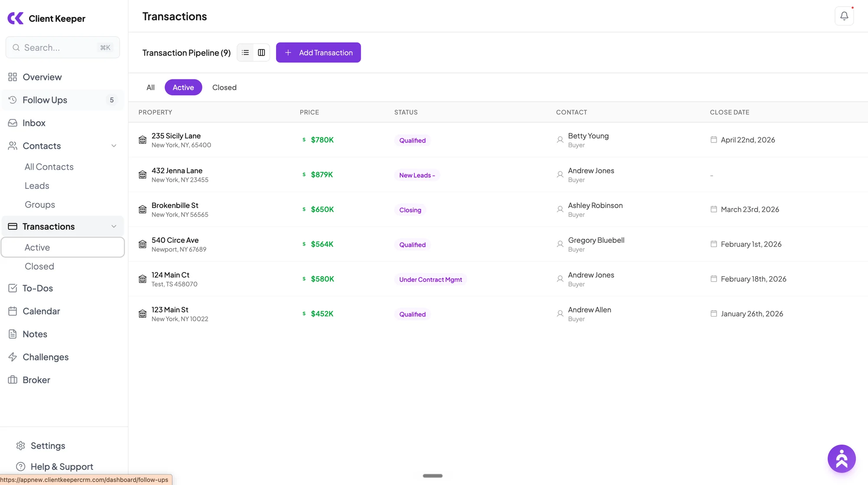This screenshot has height=485, width=868.
Task: Click New Leads status badge
Action: tap(417, 175)
